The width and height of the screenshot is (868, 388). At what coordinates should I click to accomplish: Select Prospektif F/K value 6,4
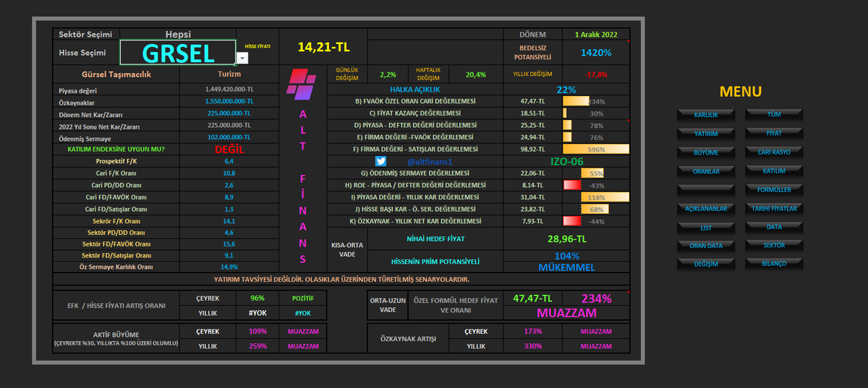click(x=229, y=161)
